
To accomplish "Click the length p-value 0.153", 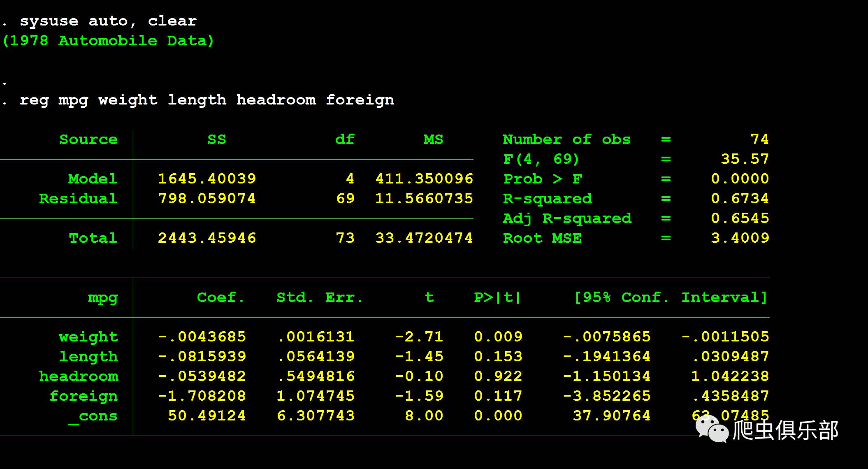I will point(498,357).
